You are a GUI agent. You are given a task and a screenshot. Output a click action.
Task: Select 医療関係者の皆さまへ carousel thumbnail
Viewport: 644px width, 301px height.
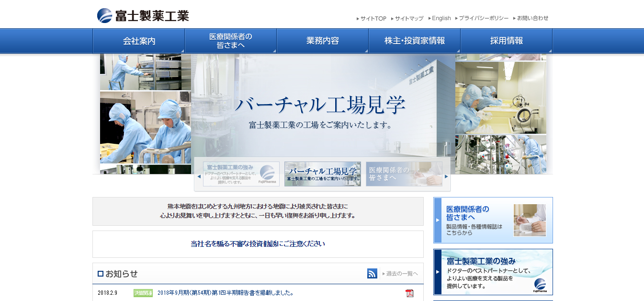pos(404,174)
